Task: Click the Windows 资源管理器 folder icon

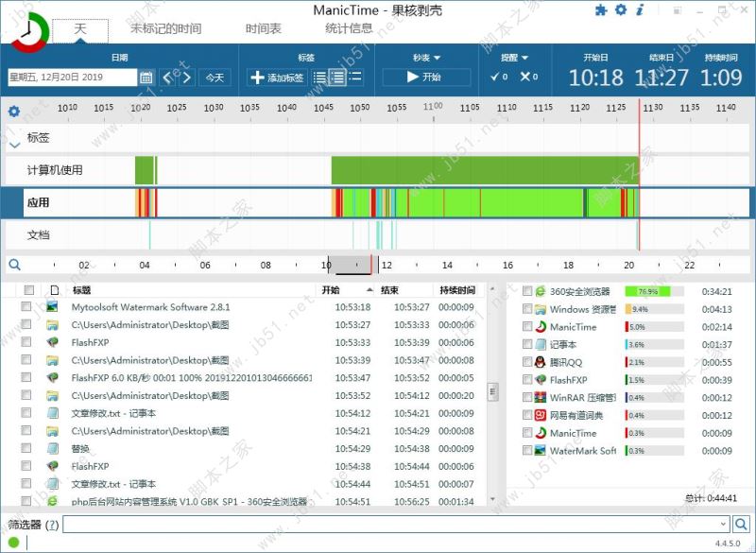Action: tap(540, 309)
